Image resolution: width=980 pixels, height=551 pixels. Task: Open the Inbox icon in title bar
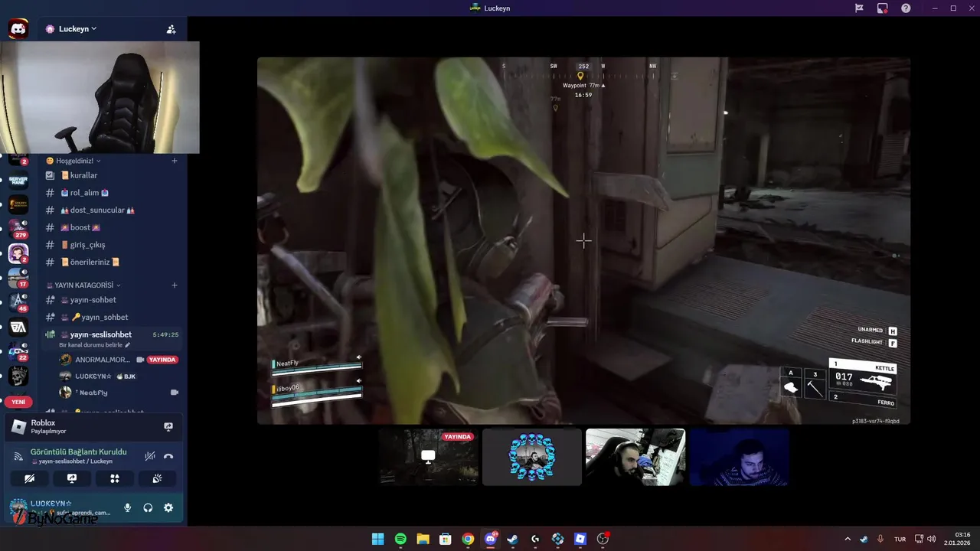tap(883, 8)
